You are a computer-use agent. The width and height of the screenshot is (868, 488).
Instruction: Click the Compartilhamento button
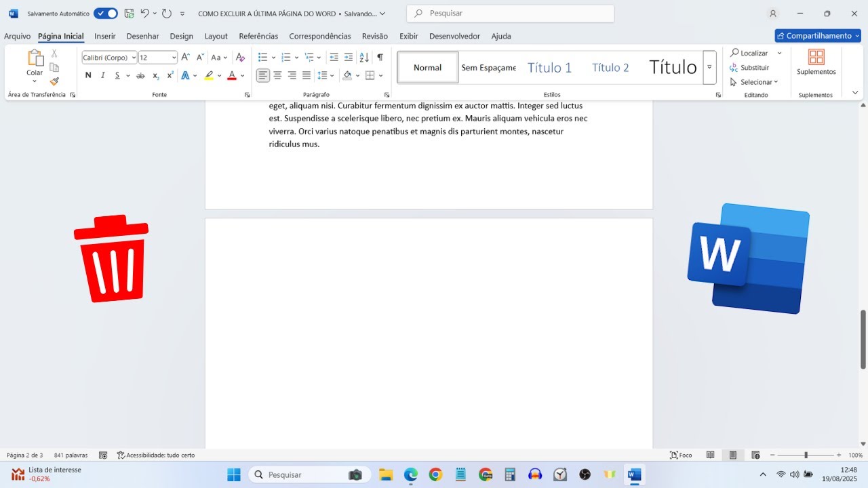coord(818,36)
